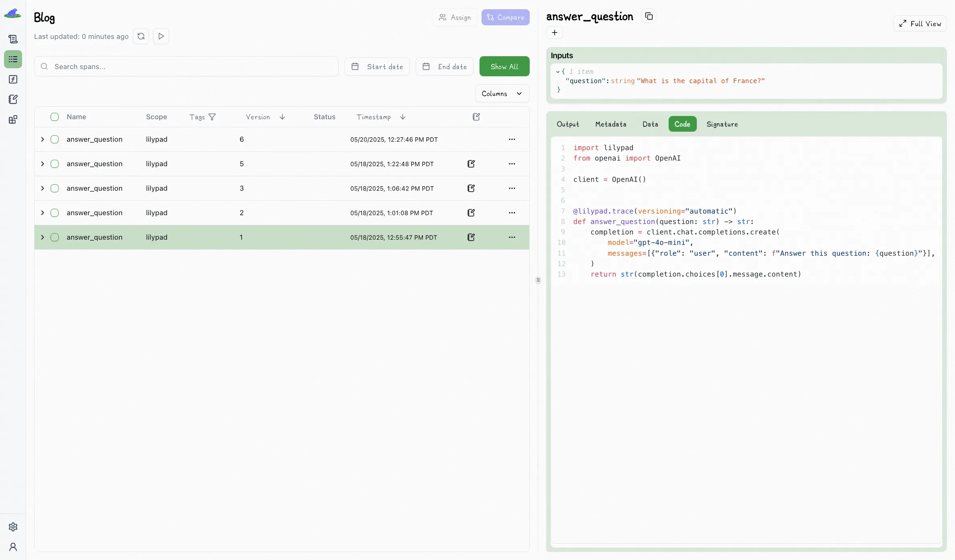Click the Show All button

[x=504, y=66]
